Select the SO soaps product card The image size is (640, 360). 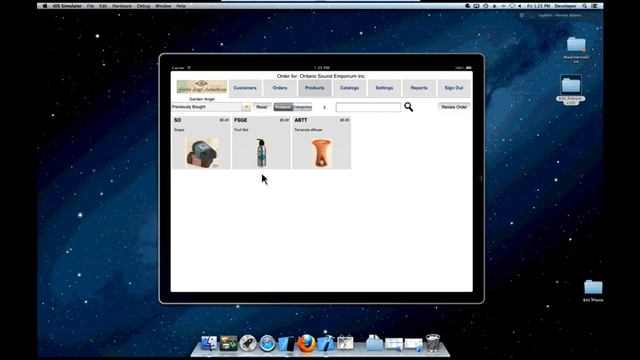tap(201, 142)
